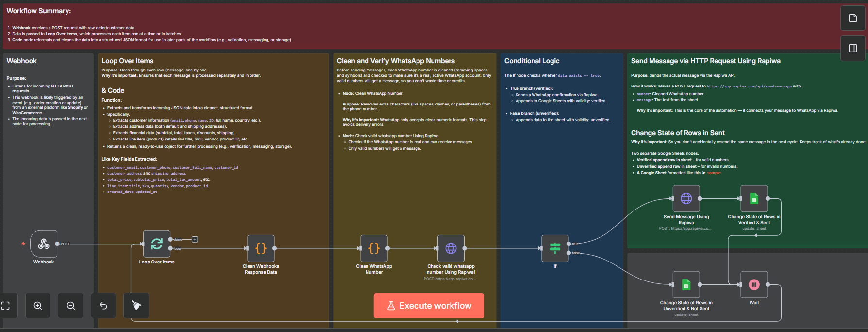Toggle the side panel icon at top right
This screenshot has height=332, width=868.
pyautogui.click(x=852, y=48)
